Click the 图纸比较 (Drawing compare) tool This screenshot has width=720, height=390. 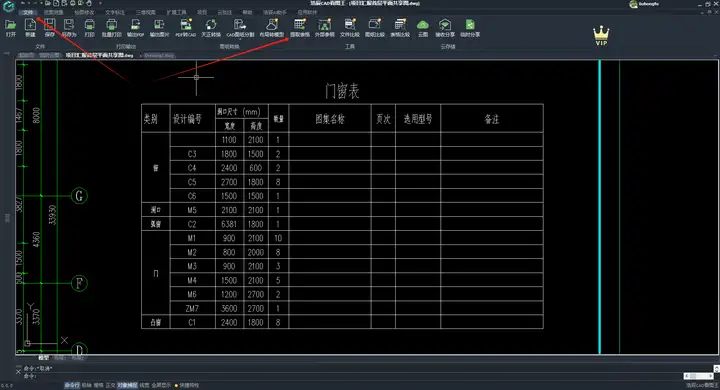point(375,28)
